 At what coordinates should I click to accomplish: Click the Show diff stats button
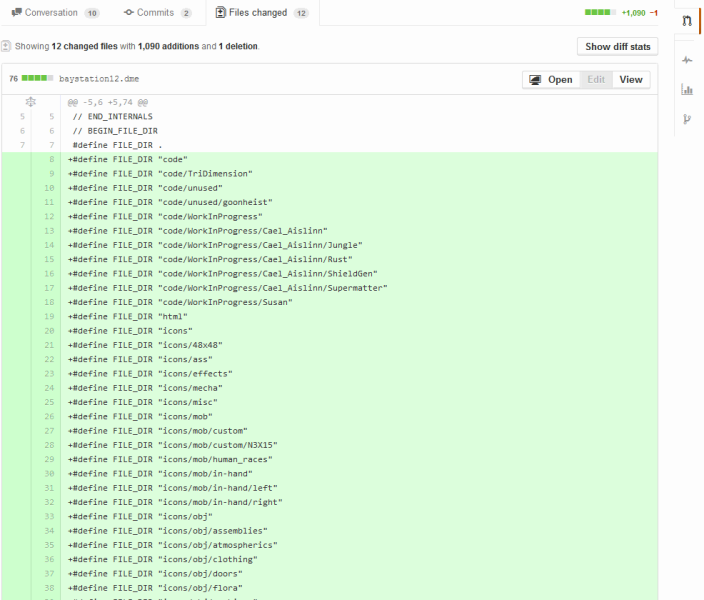point(617,46)
